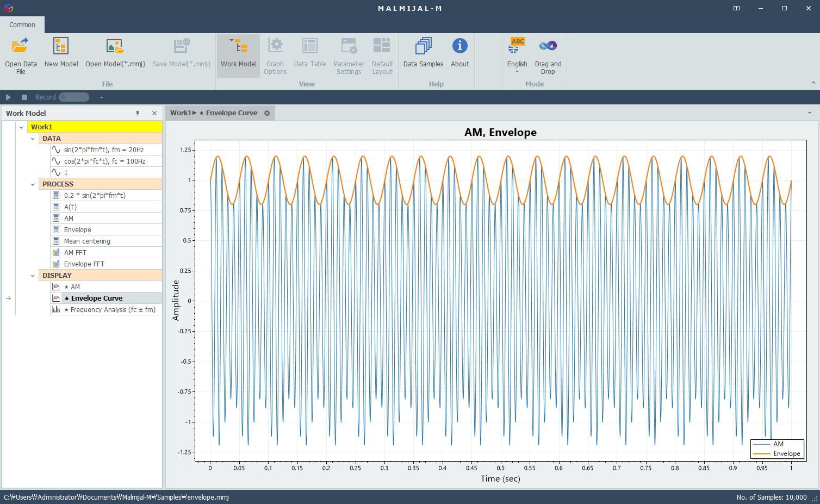820x504 pixels.
Task: Switch to the Common ribbon tab
Action: pyautogui.click(x=22, y=25)
